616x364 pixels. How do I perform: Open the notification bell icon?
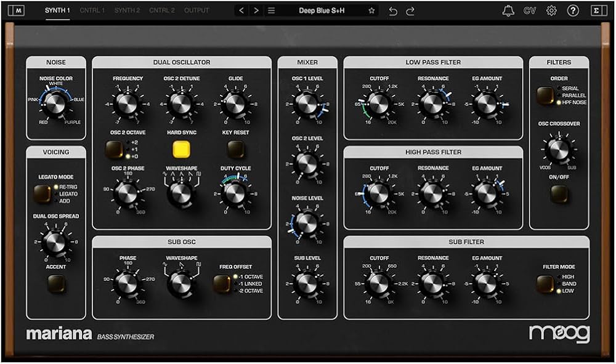click(x=508, y=10)
